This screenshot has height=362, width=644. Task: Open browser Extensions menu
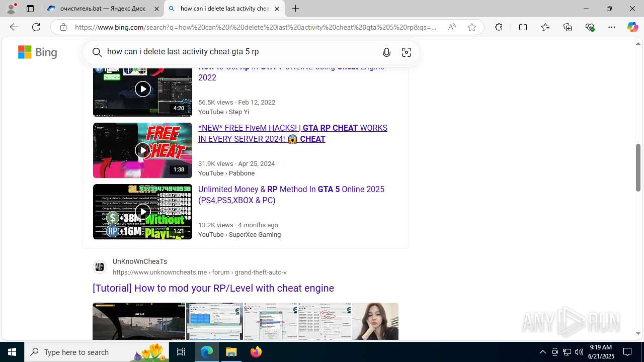click(499, 27)
